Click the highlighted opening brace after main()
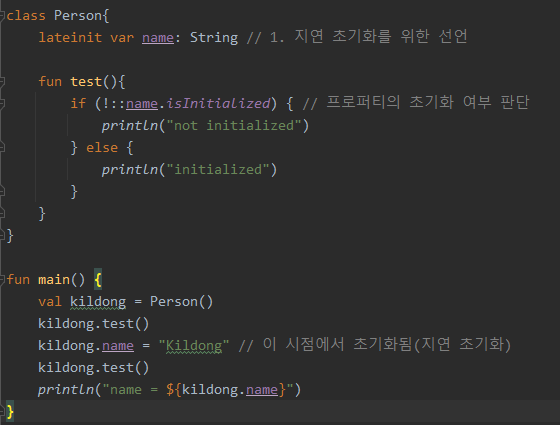560x425 pixels. [98, 280]
